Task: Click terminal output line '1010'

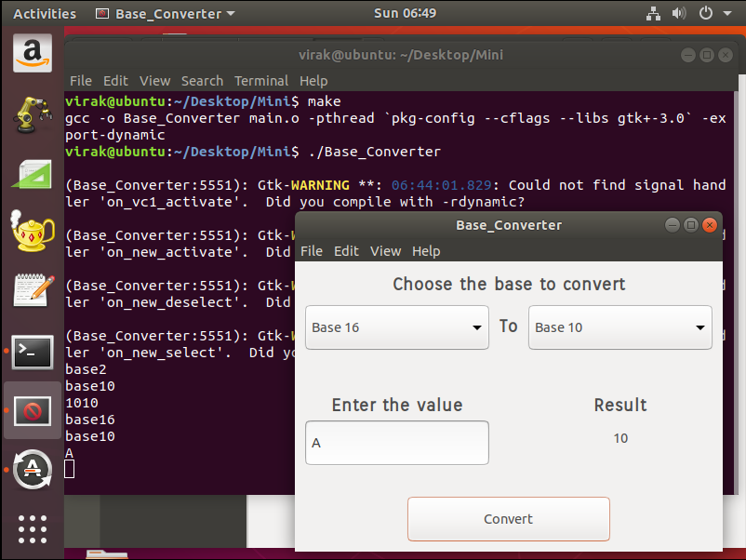Action: tap(82, 403)
